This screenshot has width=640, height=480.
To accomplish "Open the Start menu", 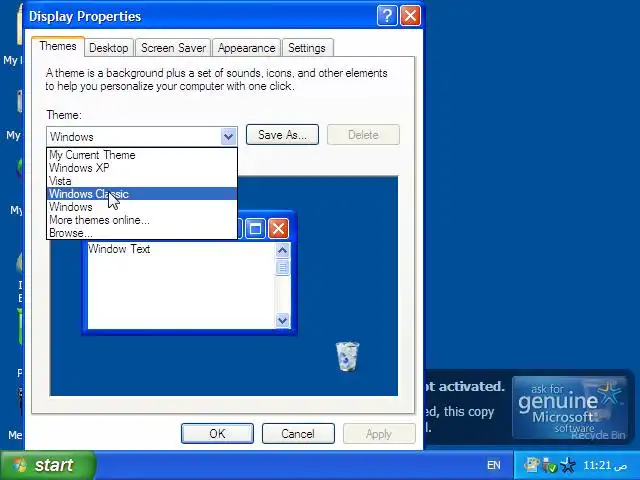I will coord(47,465).
